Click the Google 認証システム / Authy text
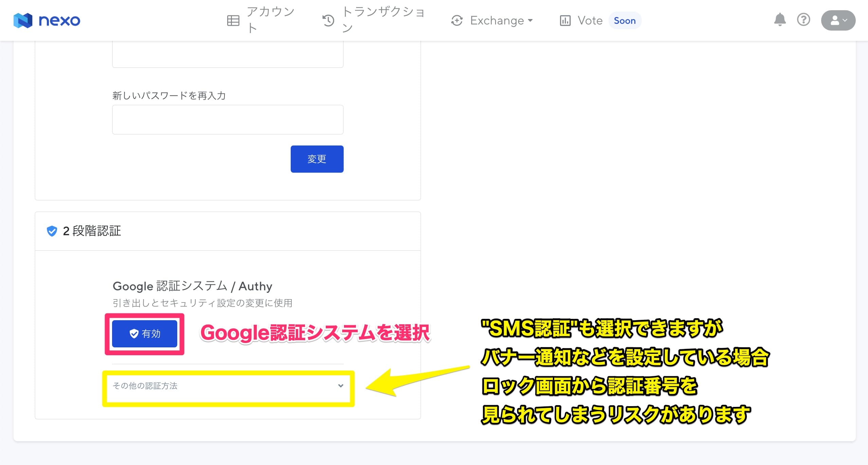This screenshot has height=465, width=868. click(x=193, y=286)
